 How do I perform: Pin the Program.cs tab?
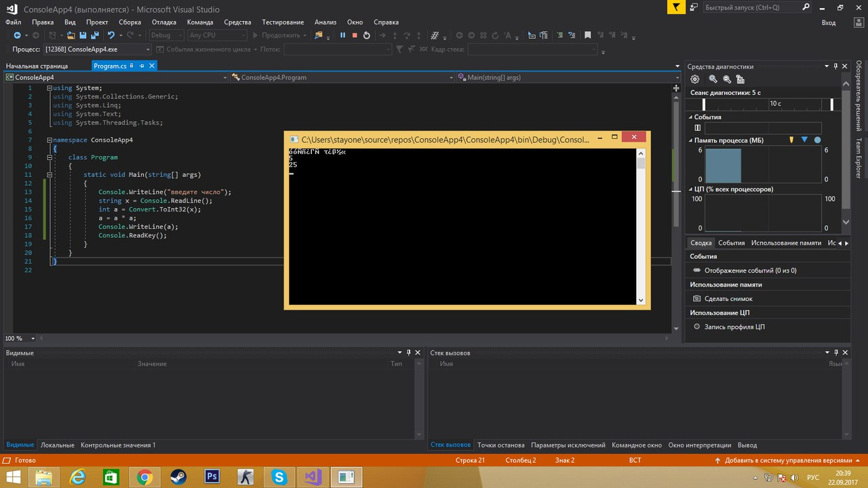(x=142, y=66)
